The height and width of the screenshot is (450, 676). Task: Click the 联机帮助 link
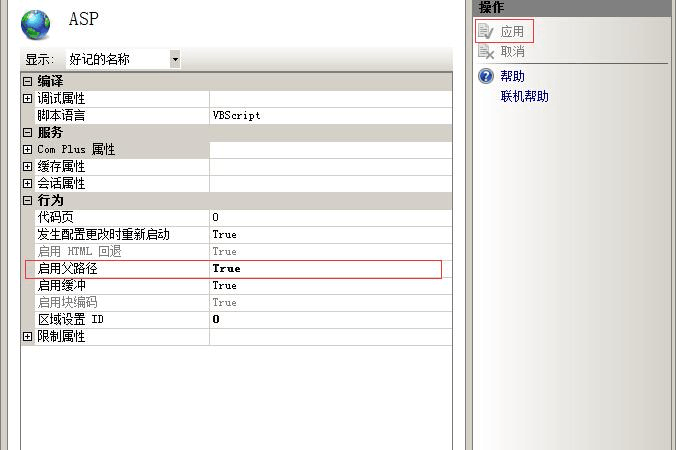[524, 96]
